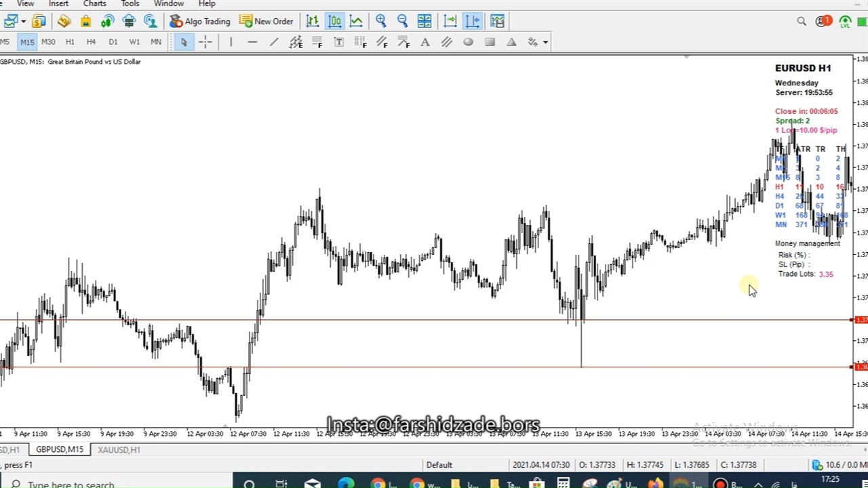Select the H4 timeframe
Screen dimensions: 868x488
[91, 42]
